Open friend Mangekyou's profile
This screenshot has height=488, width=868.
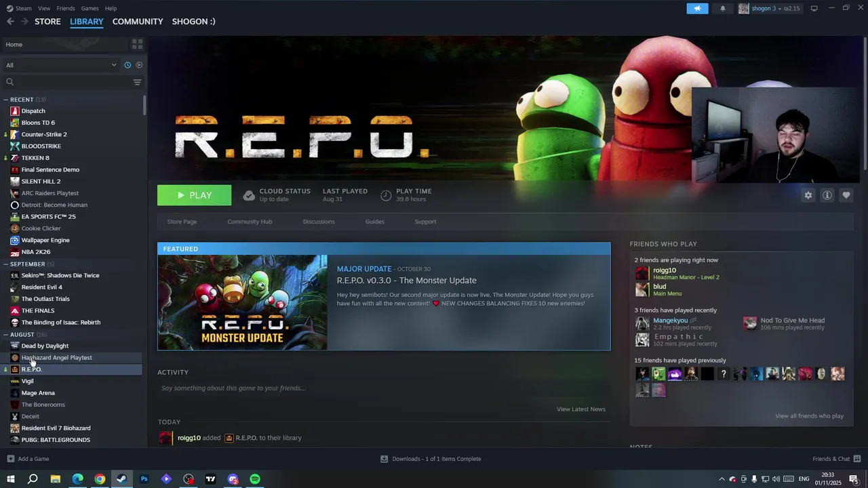point(670,321)
